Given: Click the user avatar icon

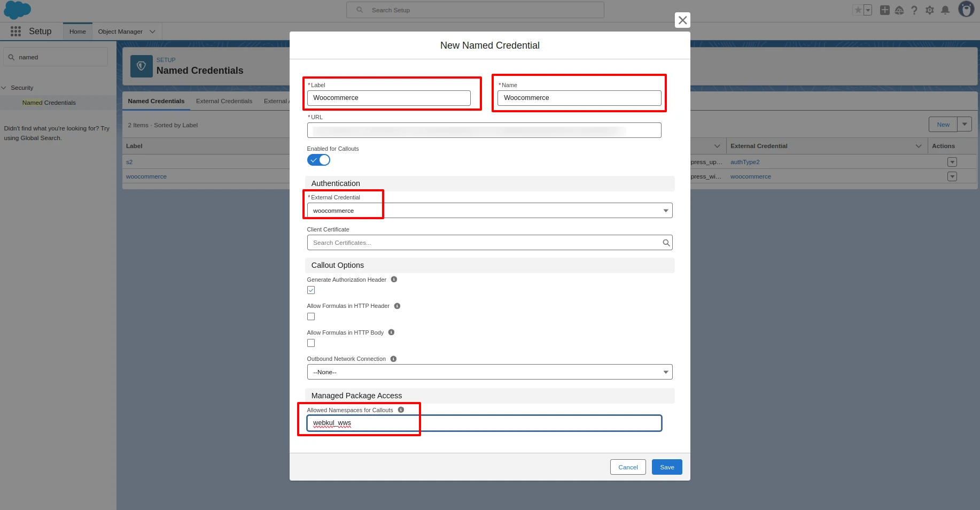Looking at the screenshot, I should coord(966,10).
